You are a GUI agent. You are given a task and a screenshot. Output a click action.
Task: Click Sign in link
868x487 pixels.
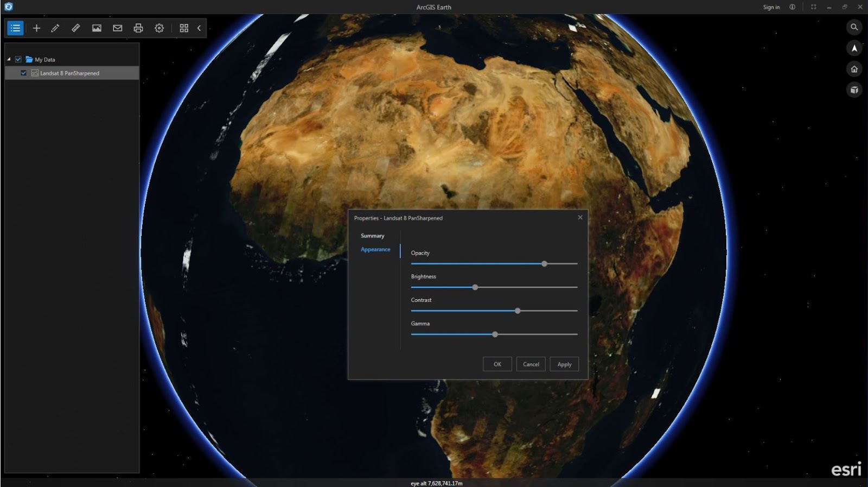771,7
